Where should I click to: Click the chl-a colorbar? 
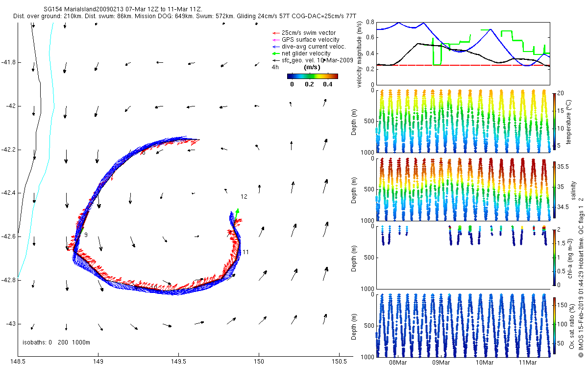[x=555, y=257]
